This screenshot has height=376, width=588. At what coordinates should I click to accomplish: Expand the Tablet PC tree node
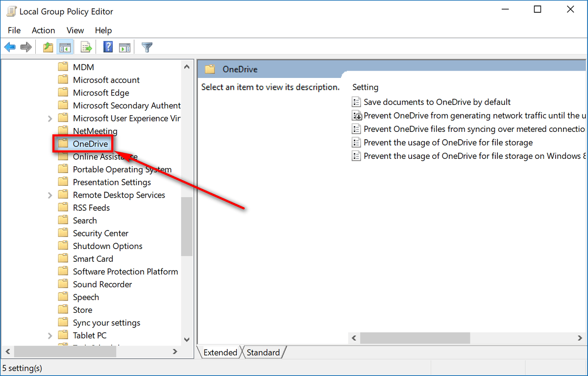tap(50, 336)
